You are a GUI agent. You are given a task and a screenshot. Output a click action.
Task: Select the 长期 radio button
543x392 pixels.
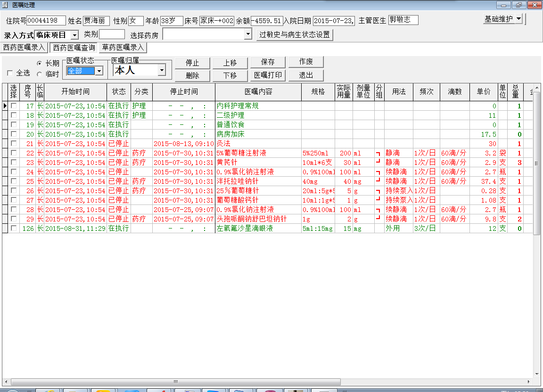coord(39,64)
